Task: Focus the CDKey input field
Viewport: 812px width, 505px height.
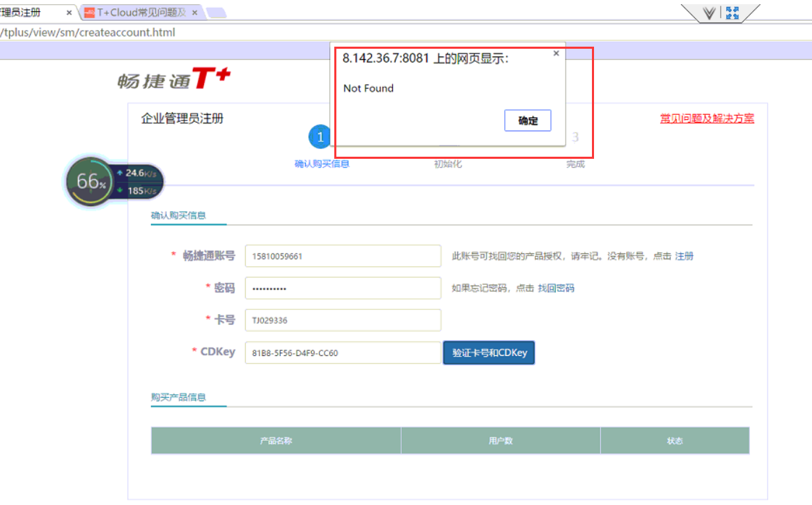Action: point(343,352)
